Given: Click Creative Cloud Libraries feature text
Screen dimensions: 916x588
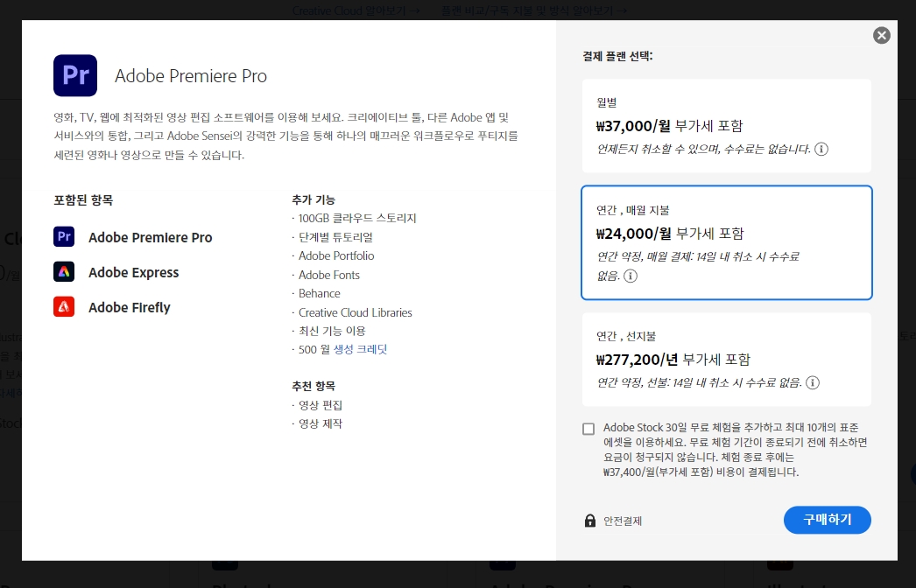Looking at the screenshot, I should (x=356, y=312).
